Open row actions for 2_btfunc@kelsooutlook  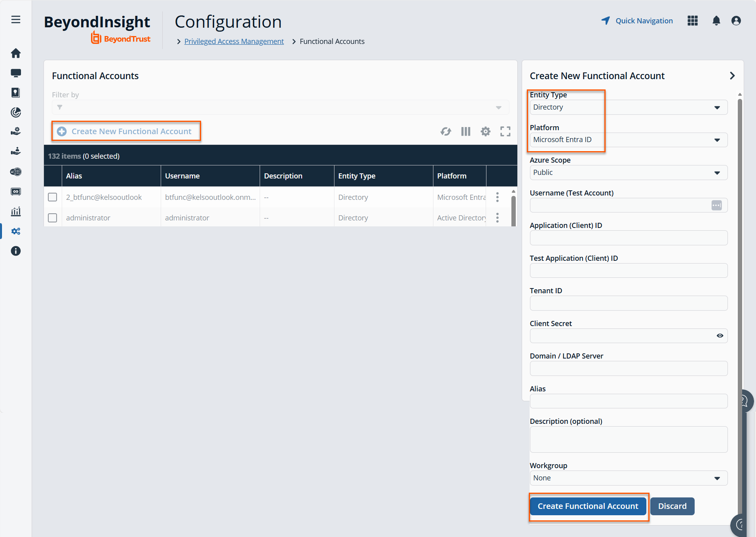pyautogui.click(x=498, y=197)
